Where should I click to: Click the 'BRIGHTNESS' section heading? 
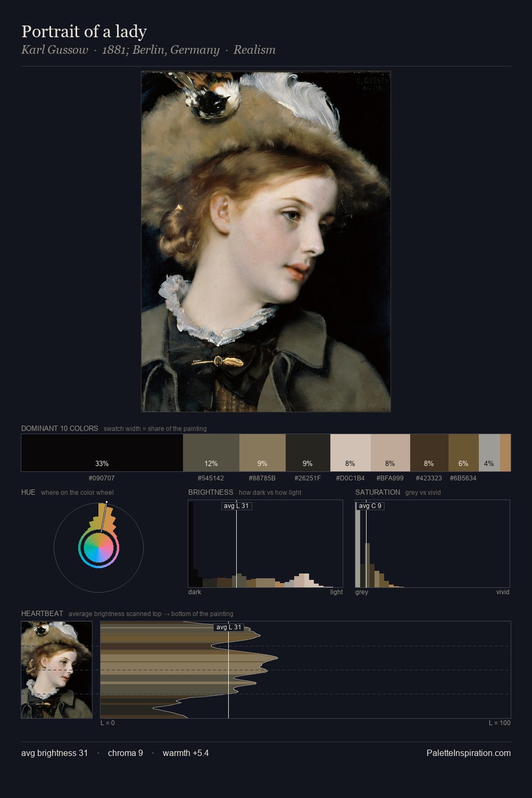[211, 492]
